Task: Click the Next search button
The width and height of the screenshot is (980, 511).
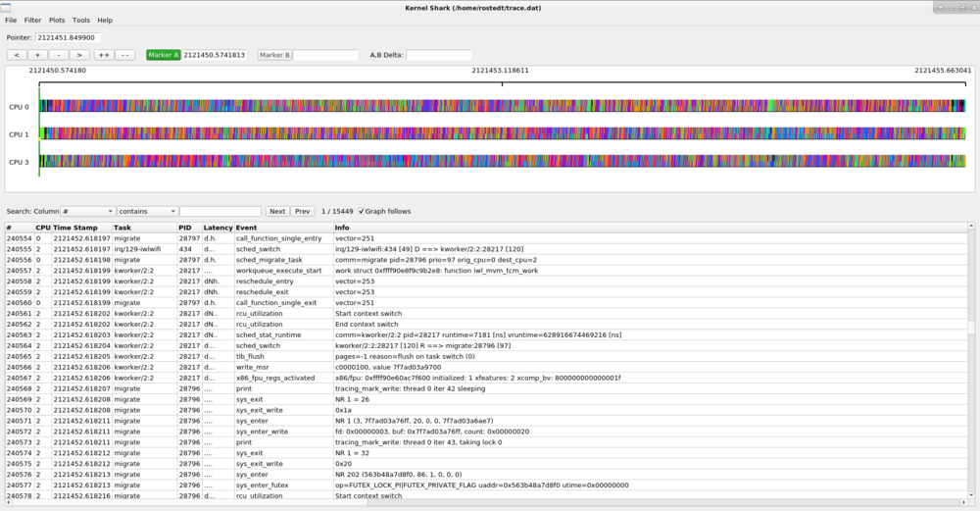Action: pos(277,212)
